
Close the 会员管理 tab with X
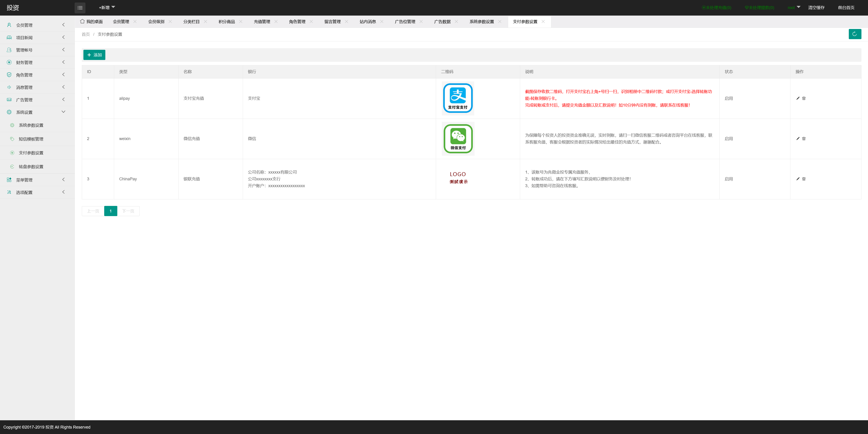[x=135, y=21]
